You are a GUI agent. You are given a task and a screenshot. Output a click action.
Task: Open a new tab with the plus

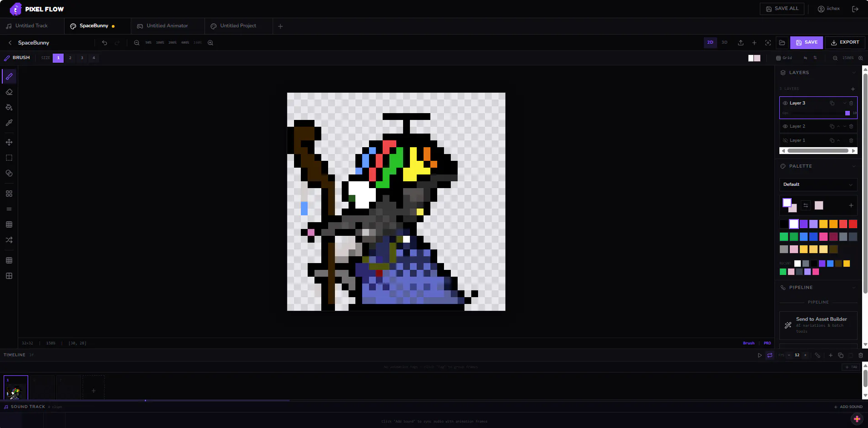[x=280, y=26]
